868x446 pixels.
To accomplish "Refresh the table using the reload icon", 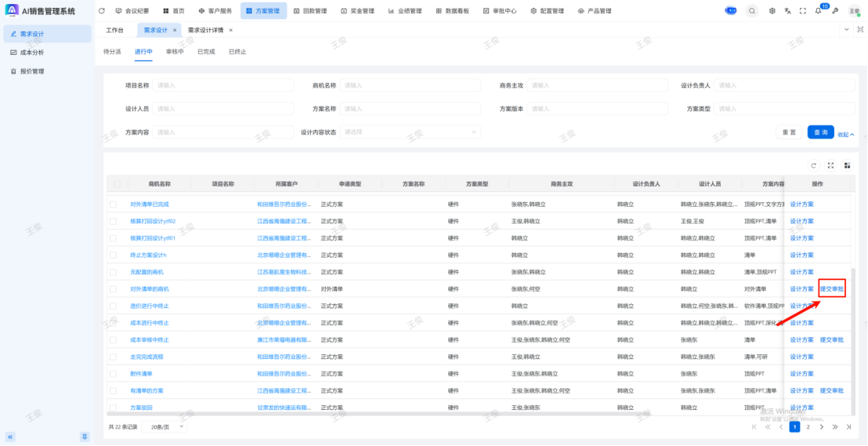I will [x=814, y=165].
